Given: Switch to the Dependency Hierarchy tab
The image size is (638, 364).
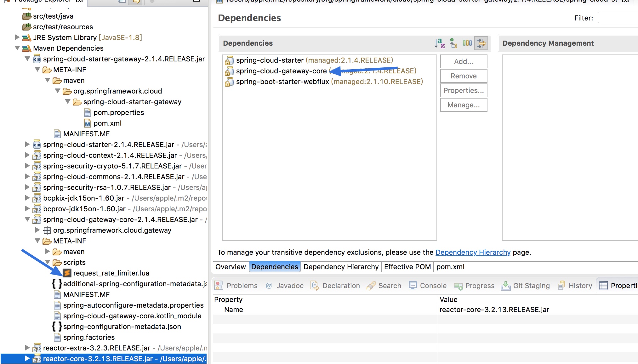Looking at the screenshot, I should [341, 267].
